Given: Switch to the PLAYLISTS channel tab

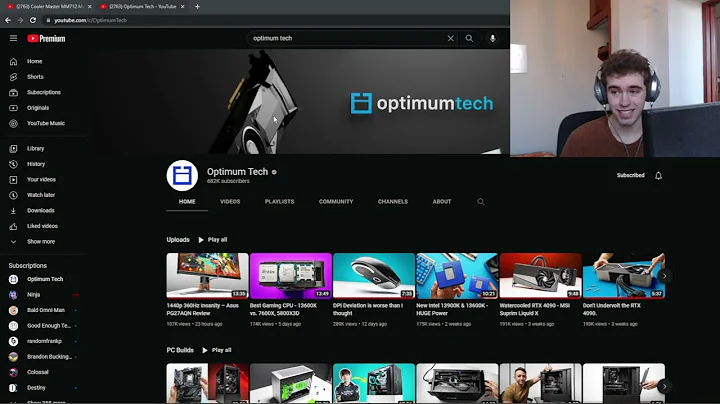Looking at the screenshot, I should pyautogui.click(x=280, y=202).
